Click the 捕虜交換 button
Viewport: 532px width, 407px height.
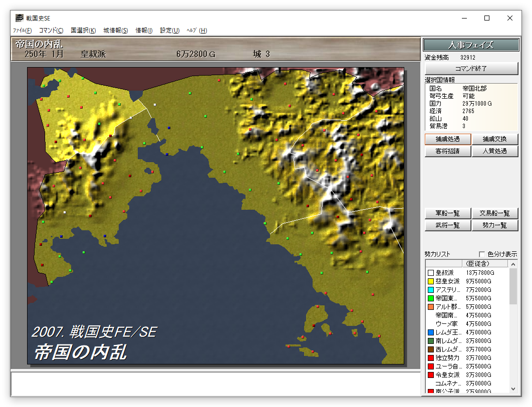(494, 139)
